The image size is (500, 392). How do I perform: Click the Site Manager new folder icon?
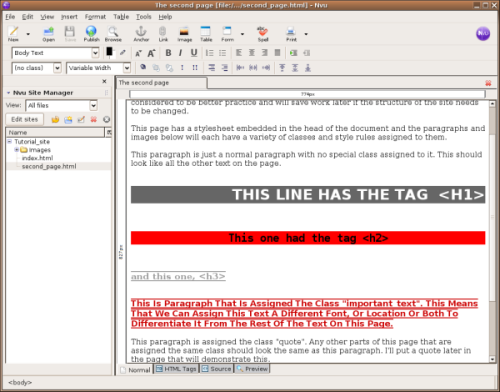(68, 119)
